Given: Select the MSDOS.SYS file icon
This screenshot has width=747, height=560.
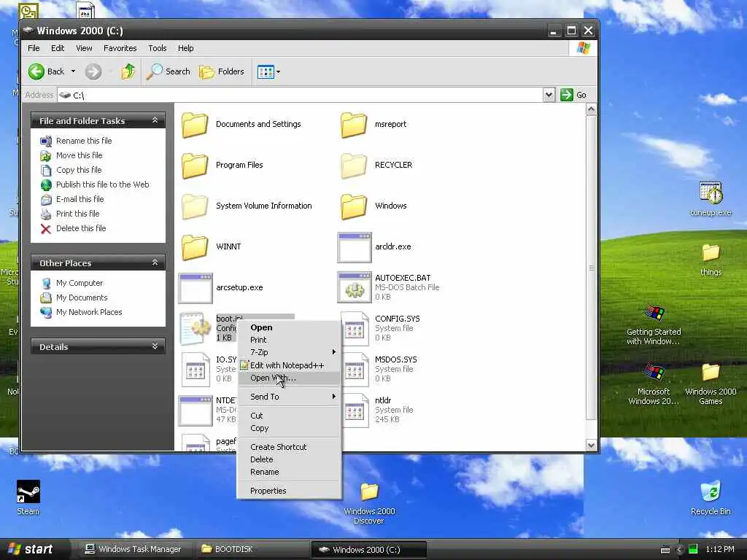Looking at the screenshot, I should (x=355, y=370).
